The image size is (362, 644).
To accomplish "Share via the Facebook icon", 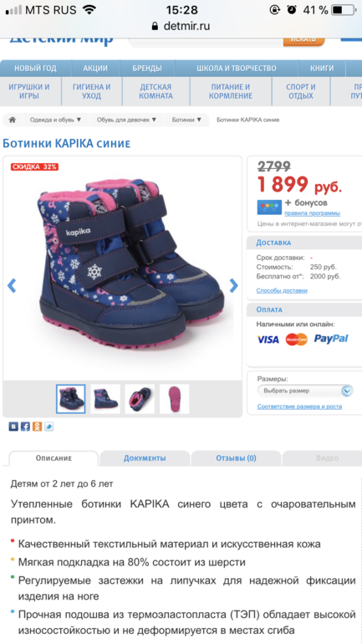I will point(25,427).
